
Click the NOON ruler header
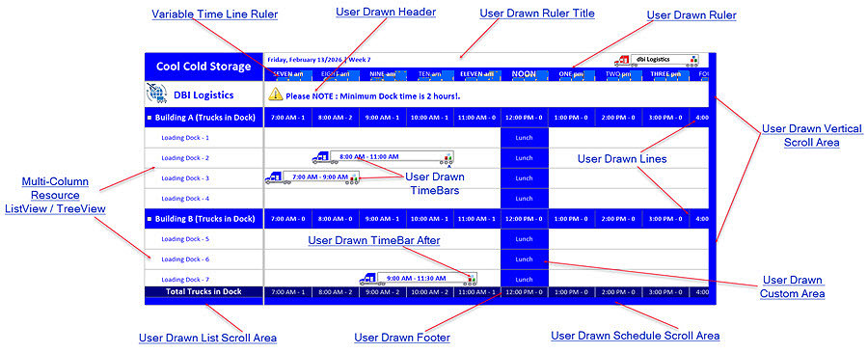(524, 74)
